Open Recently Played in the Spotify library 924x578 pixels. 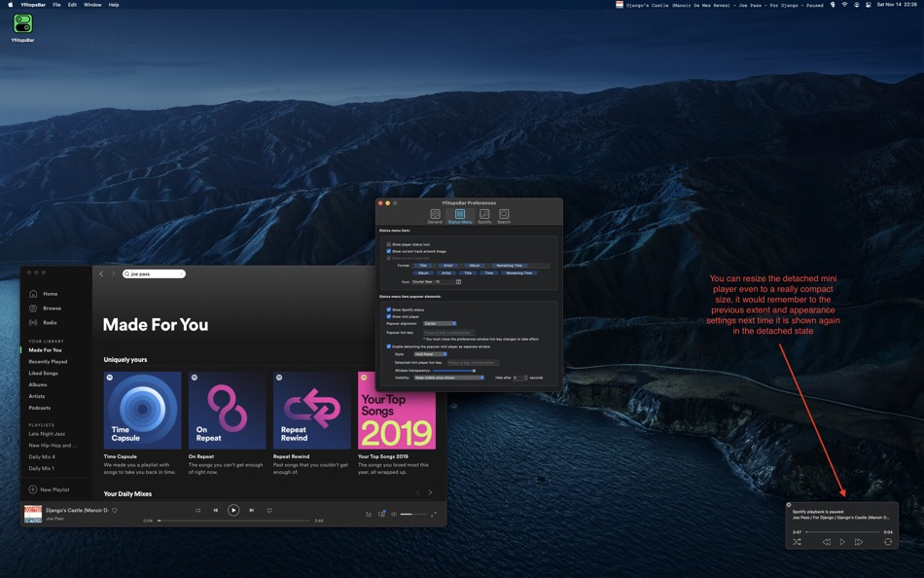(48, 362)
